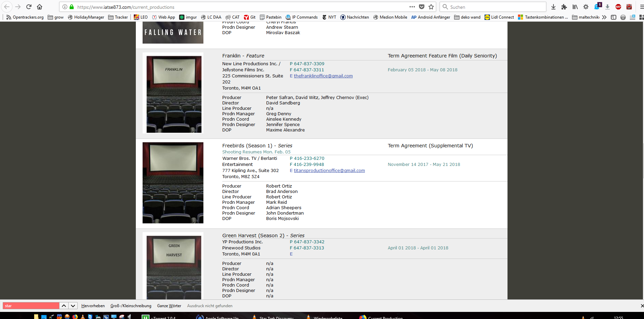Click titansproductionoffice@gmail.com email link
644x319 pixels.
(329, 171)
